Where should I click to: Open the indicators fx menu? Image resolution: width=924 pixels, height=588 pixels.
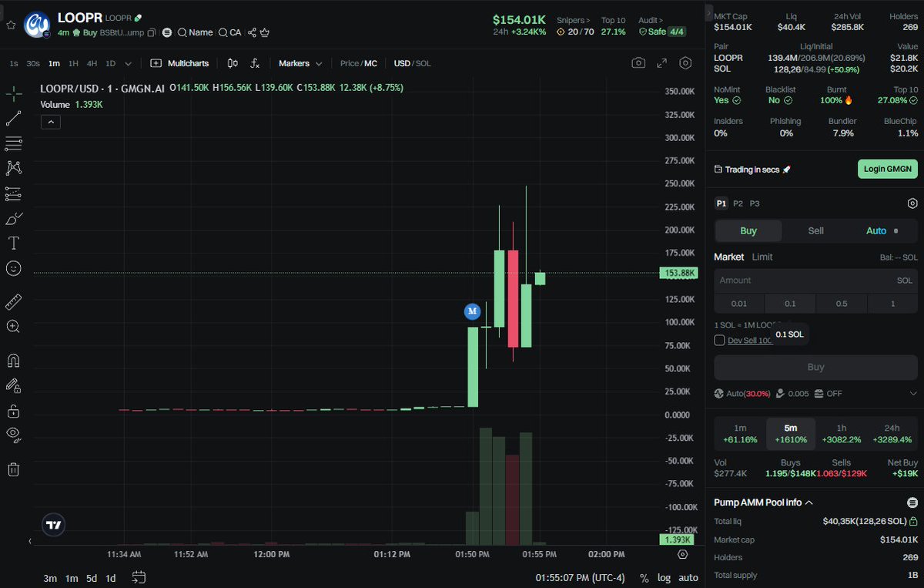[255, 63]
